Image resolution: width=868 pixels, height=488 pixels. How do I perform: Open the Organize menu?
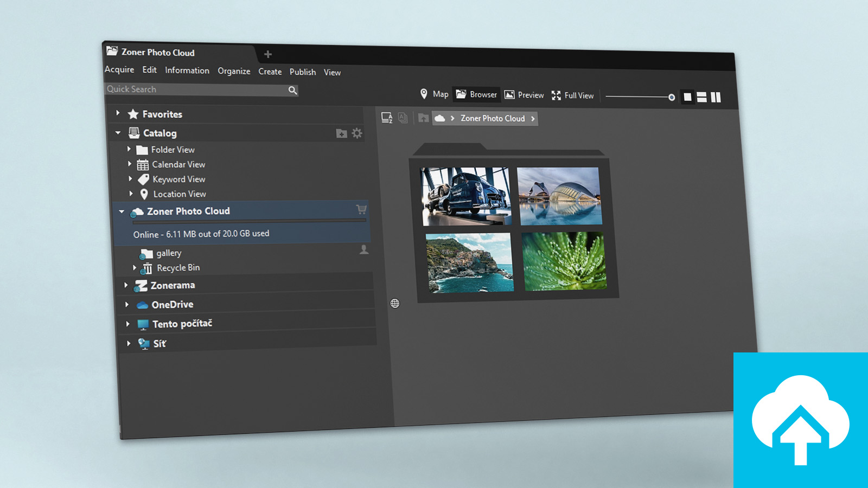tap(234, 71)
